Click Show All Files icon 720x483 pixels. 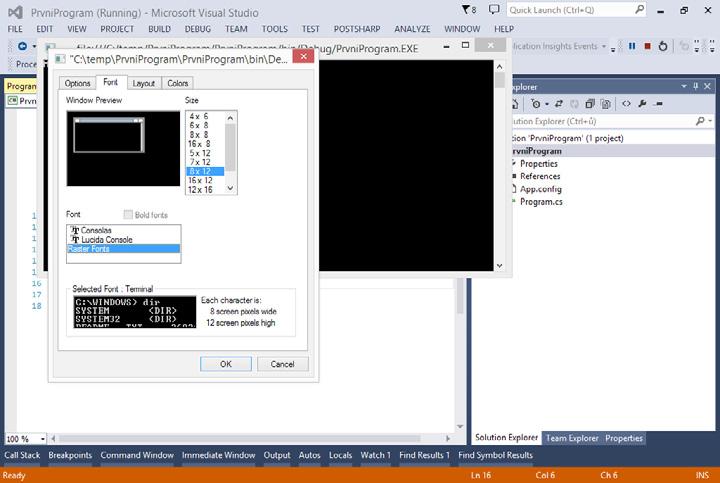click(606, 104)
